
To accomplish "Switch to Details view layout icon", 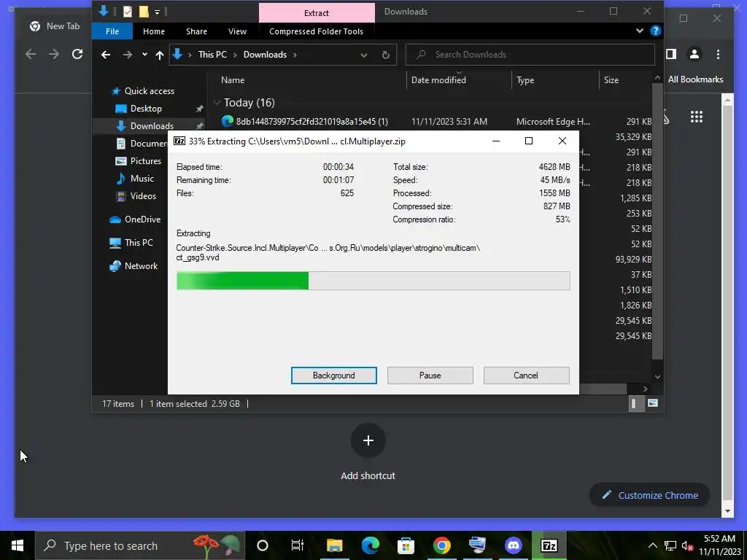I will [635, 404].
